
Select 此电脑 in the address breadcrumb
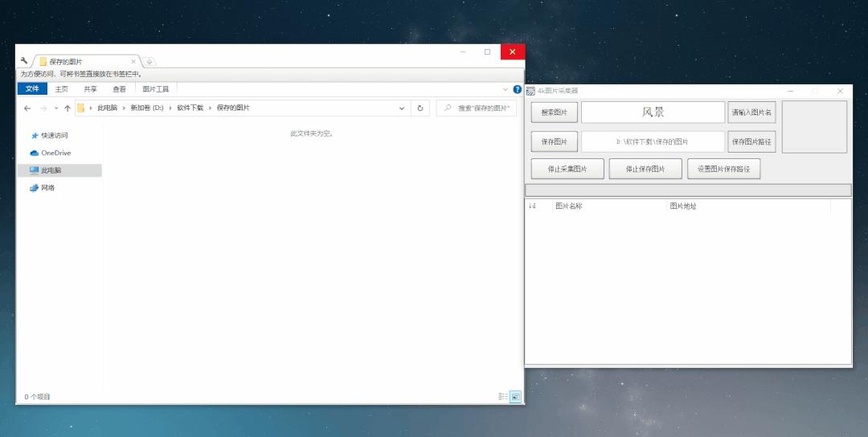pyautogui.click(x=107, y=108)
